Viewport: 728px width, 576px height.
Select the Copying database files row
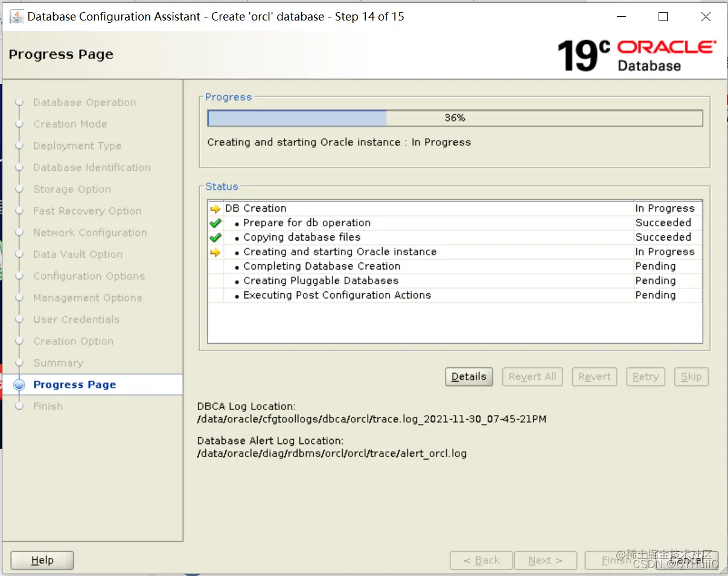tap(455, 238)
